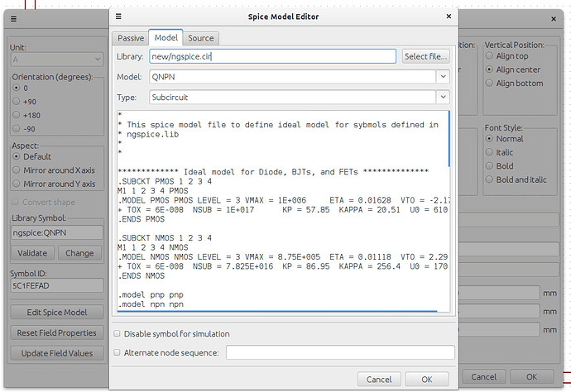Click the Edit Spice Model button
Image resolution: width=571 pixels, height=392 pixels.
[x=57, y=313]
